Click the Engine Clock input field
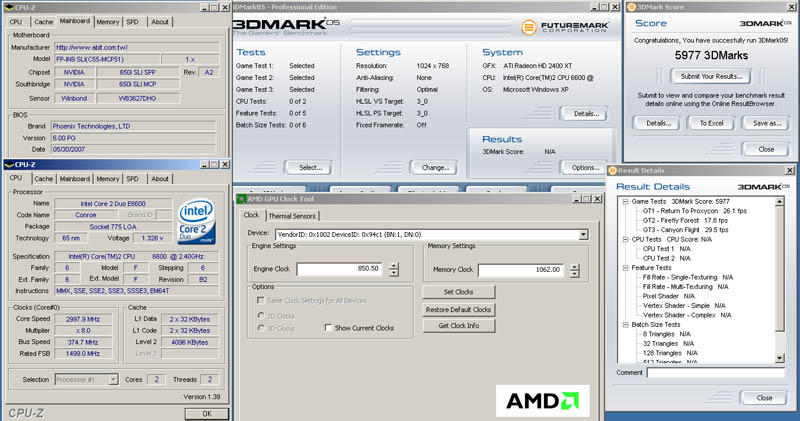Image resolution: width=800 pixels, height=421 pixels. coord(339,269)
